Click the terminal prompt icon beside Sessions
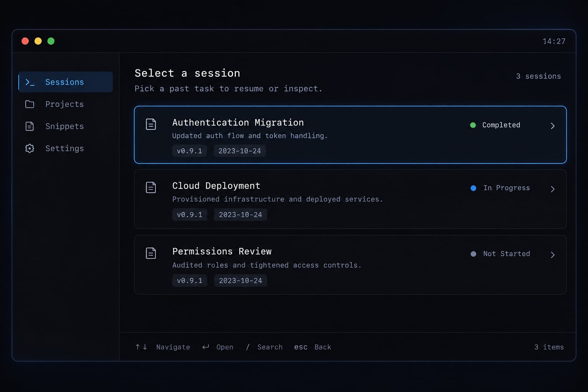The width and height of the screenshot is (588, 392). click(30, 82)
